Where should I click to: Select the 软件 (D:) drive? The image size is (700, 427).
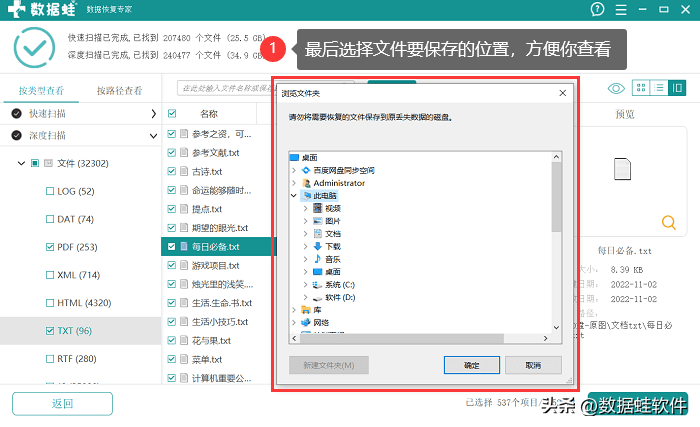pos(334,297)
